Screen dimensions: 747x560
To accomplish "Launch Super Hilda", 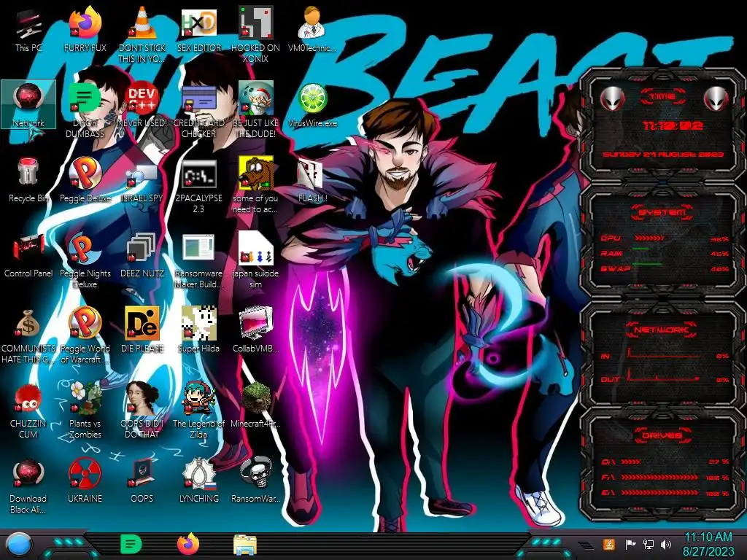I will pos(199,329).
